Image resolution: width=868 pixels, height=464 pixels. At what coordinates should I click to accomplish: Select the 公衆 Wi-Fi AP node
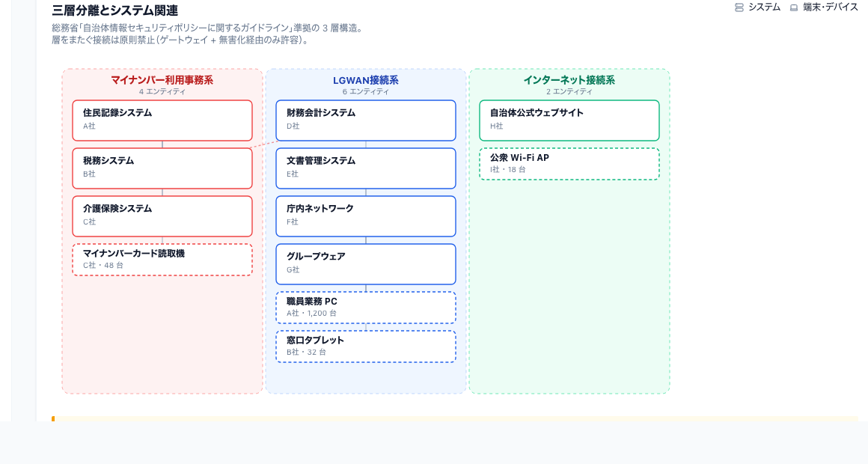[569, 163]
